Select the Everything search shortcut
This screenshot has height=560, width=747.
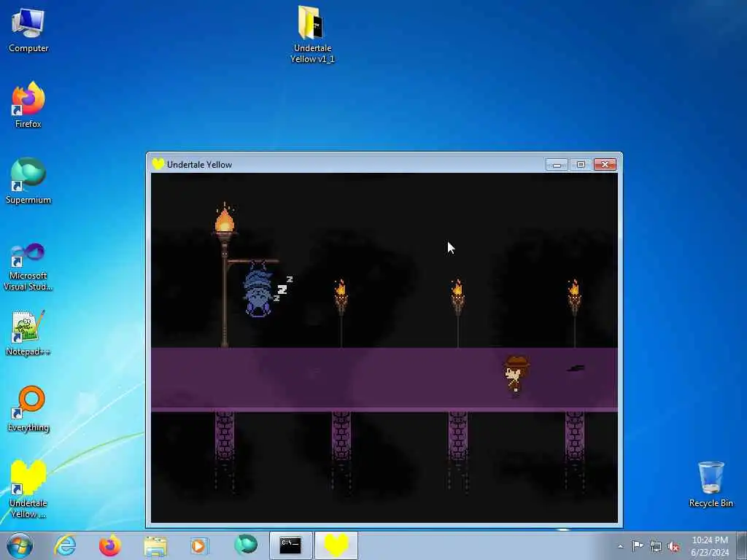(x=28, y=408)
